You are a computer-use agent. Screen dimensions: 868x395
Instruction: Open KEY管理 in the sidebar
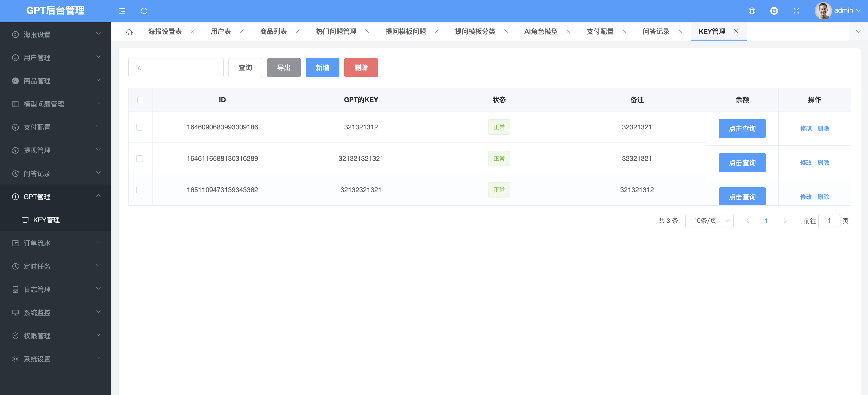coord(46,220)
